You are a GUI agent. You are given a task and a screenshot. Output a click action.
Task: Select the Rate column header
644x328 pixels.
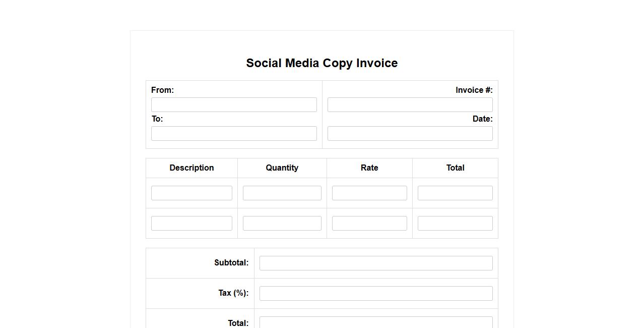pyautogui.click(x=369, y=168)
